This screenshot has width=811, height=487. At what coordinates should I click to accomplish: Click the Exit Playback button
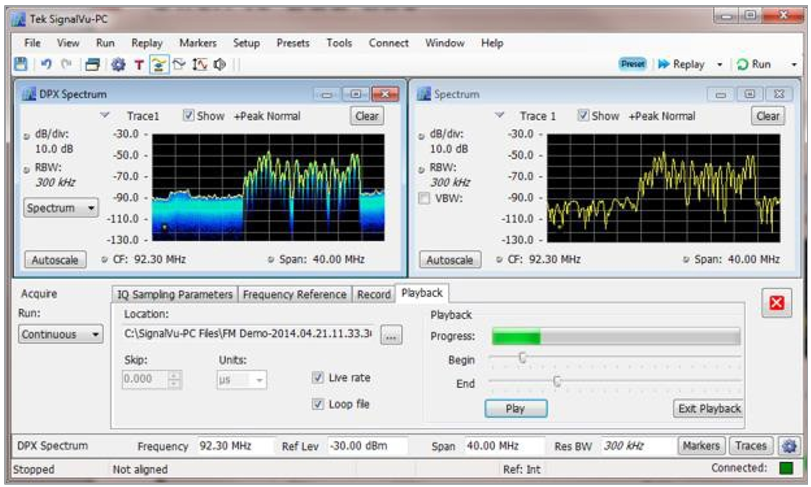point(709,408)
